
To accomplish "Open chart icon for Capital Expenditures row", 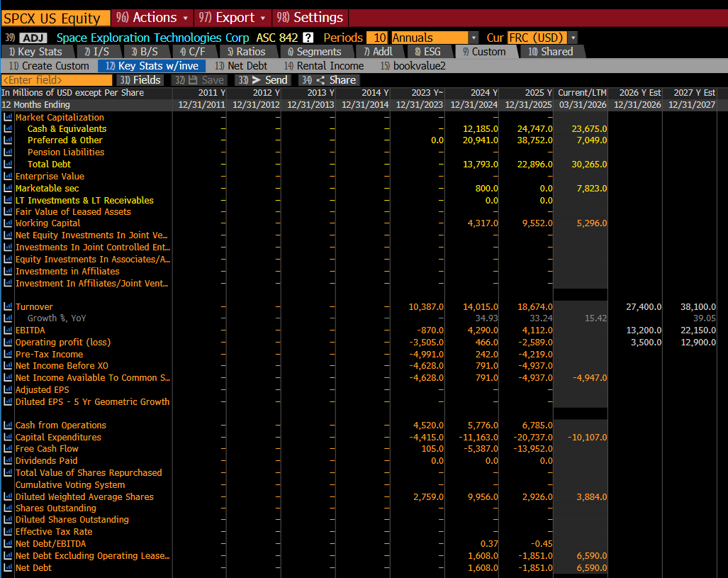I will tap(8, 437).
